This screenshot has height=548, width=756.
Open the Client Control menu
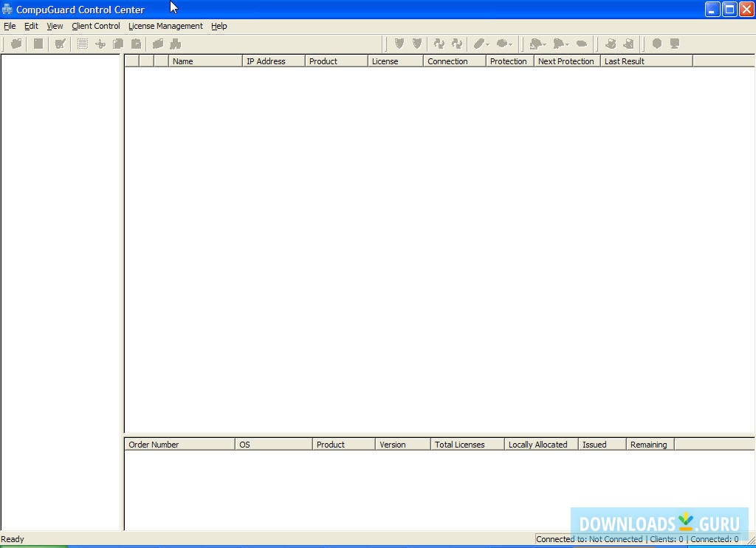pyautogui.click(x=95, y=25)
